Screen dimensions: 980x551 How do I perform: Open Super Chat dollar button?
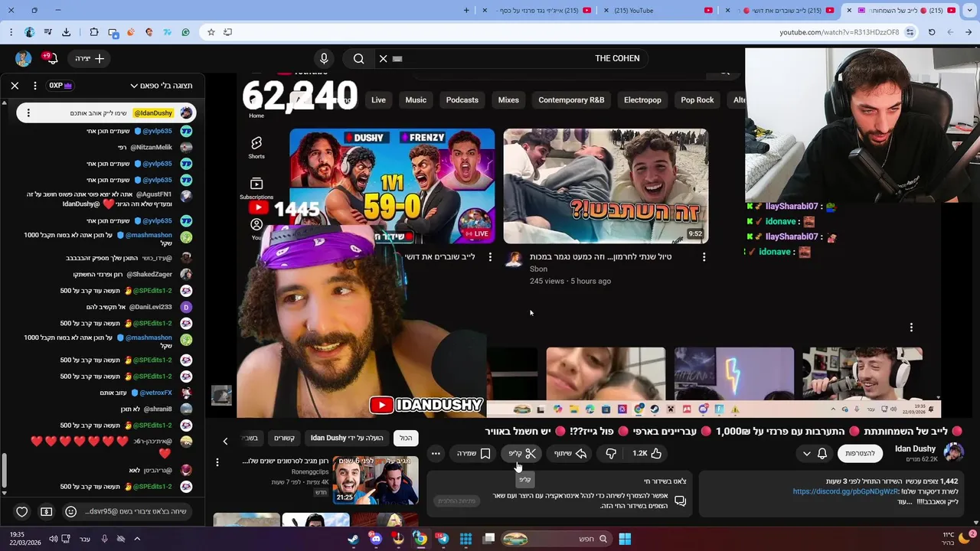click(46, 511)
